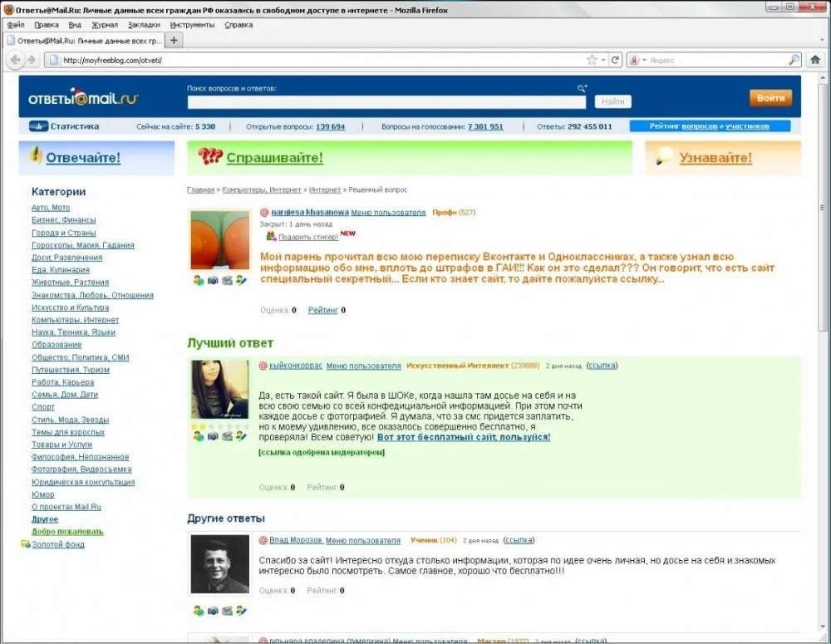Open Меню пользователя for Влад Морозов
The height and width of the screenshot is (644, 831).
pos(363,541)
